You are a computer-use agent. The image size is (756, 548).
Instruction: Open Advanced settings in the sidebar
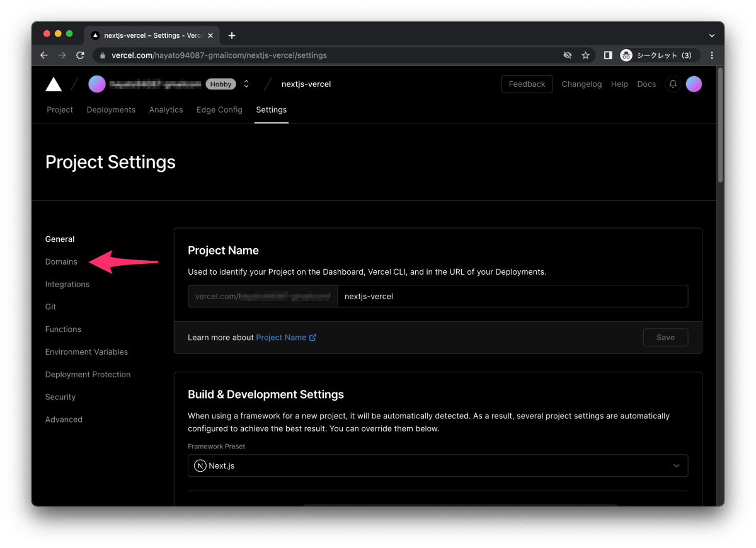click(x=64, y=420)
